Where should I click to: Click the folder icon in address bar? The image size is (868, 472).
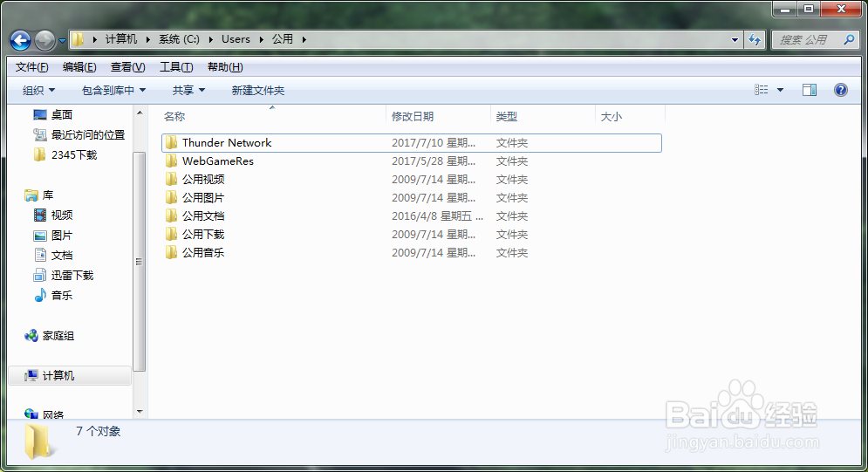78,39
